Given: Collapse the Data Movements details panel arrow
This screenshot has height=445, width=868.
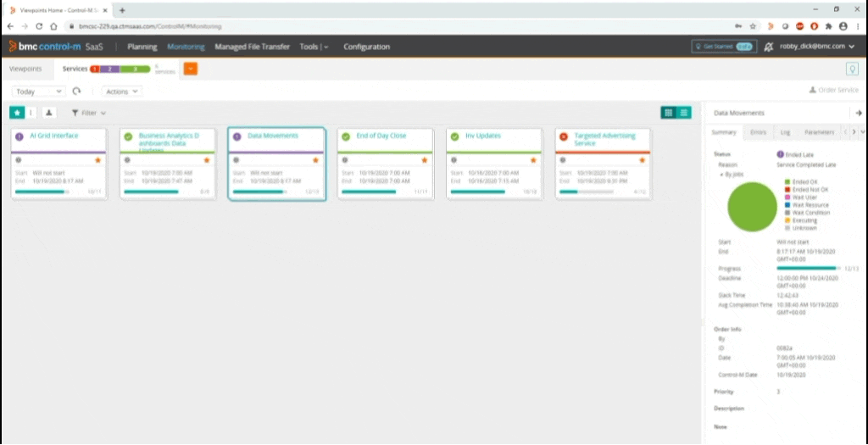Looking at the screenshot, I should click(858, 113).
